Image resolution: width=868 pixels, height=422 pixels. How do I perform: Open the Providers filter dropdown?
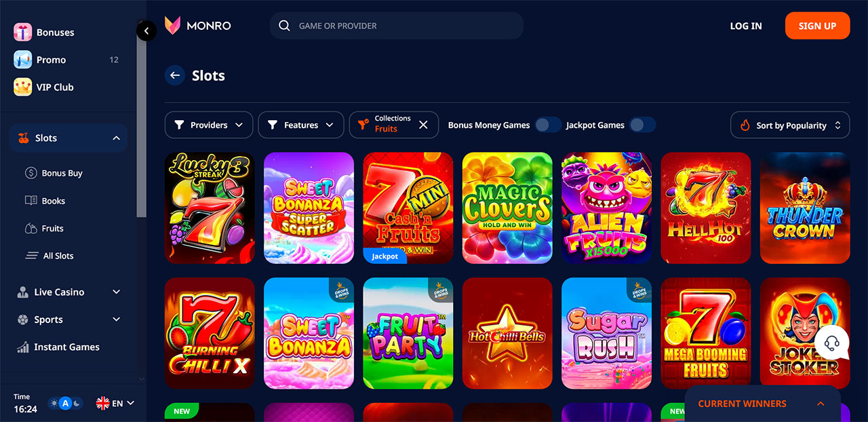click(x=209, y=125)
